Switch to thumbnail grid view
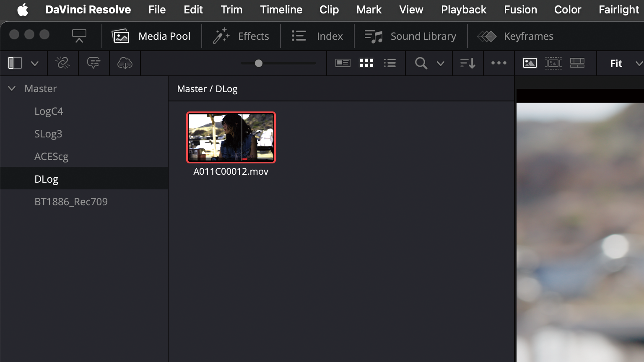 pos(366,63)
